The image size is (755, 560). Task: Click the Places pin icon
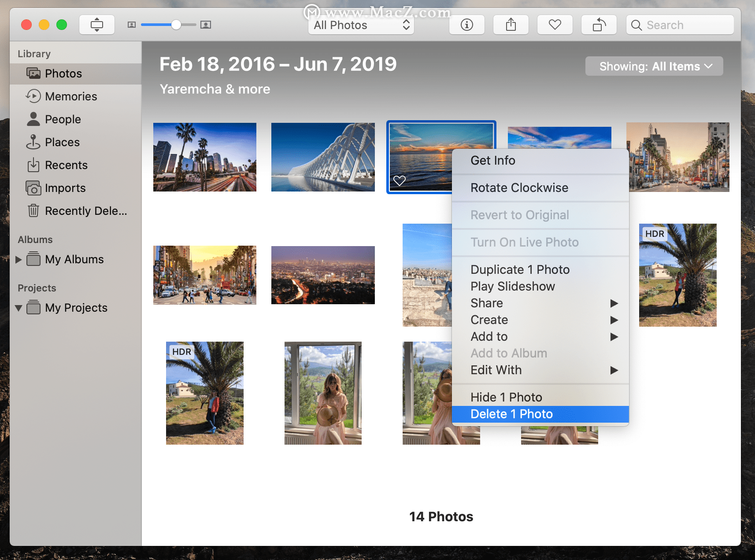tap(33, 142)
